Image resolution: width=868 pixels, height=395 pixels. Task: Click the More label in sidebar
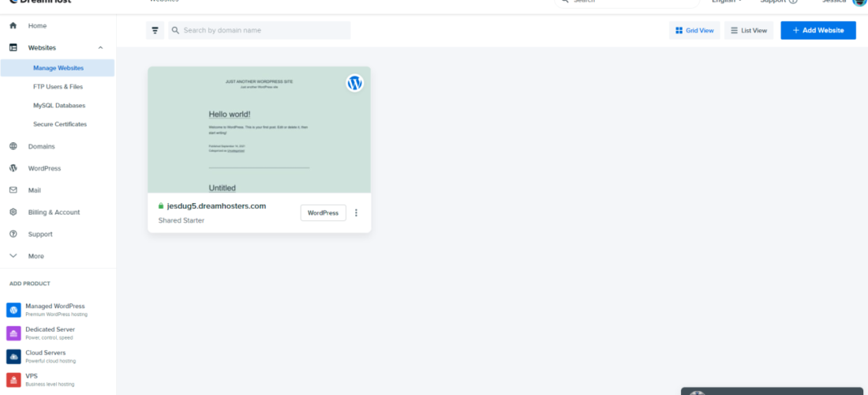(36, 256)
